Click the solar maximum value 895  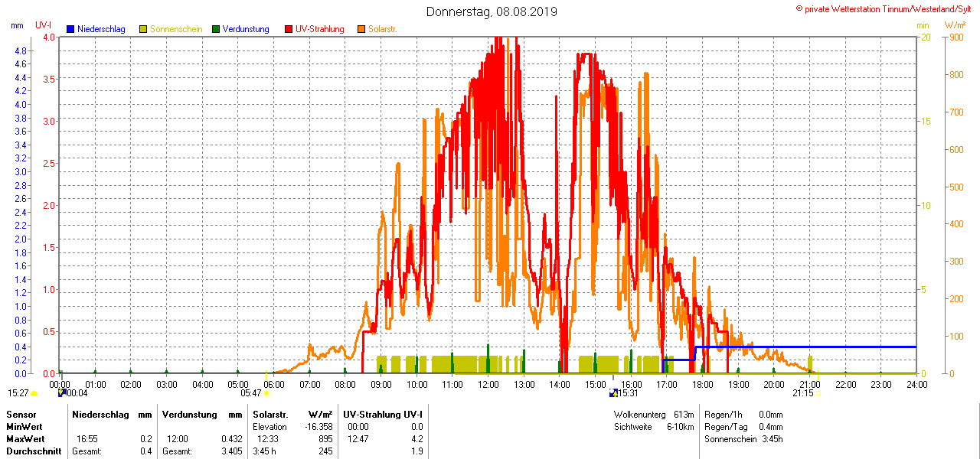pos(325,439)
